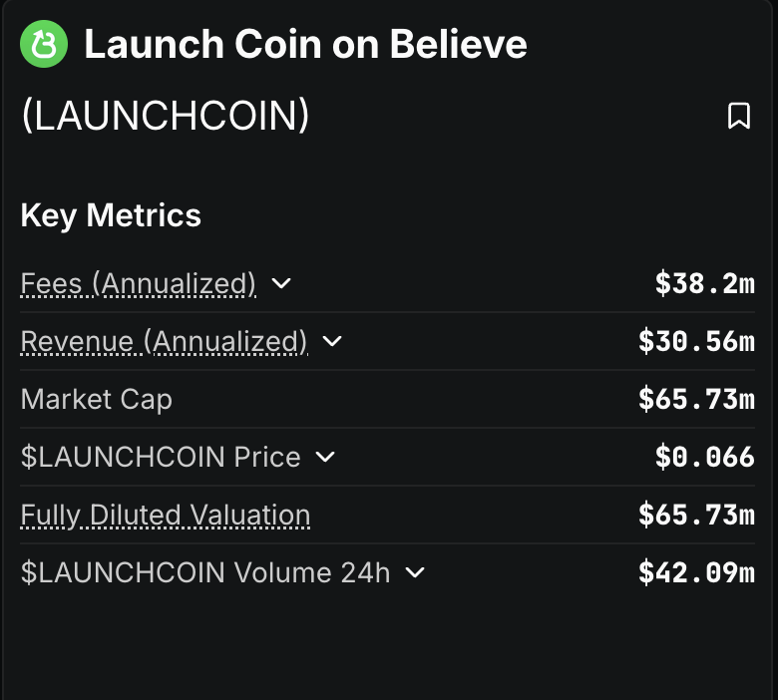Click the Fees (Annualized) label

tap(139, 284)
